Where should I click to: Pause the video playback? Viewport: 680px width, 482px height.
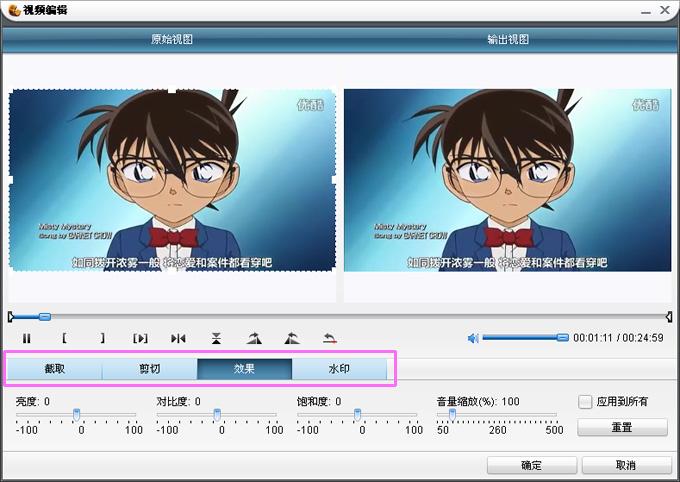[26, 338]
